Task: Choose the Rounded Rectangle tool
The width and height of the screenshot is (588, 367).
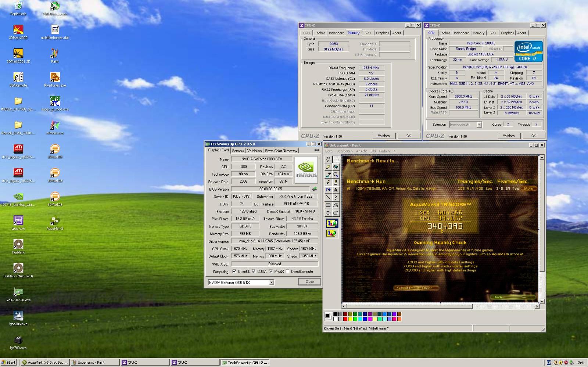Action: pos(336,213)
